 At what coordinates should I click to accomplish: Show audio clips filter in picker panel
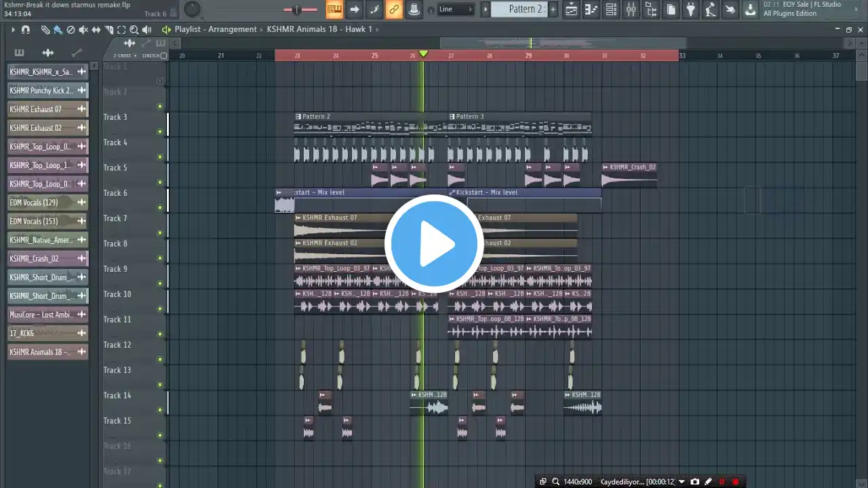[x=47, y=53]
